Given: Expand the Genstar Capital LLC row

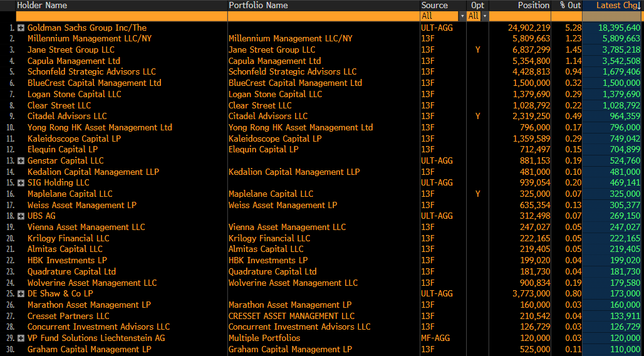Looking at the screenshot, I should tap(21, 160).
